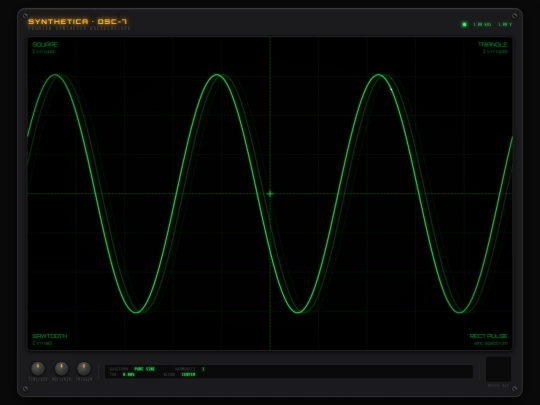The image size is (540, 405).
Task: Click the PURE SINE waveform readout
Action: (145, 369)
